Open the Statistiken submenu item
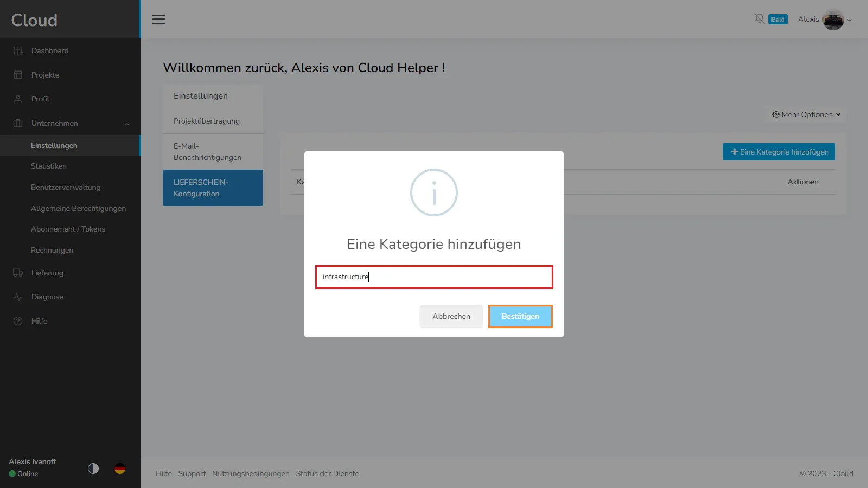 [49, 166]
